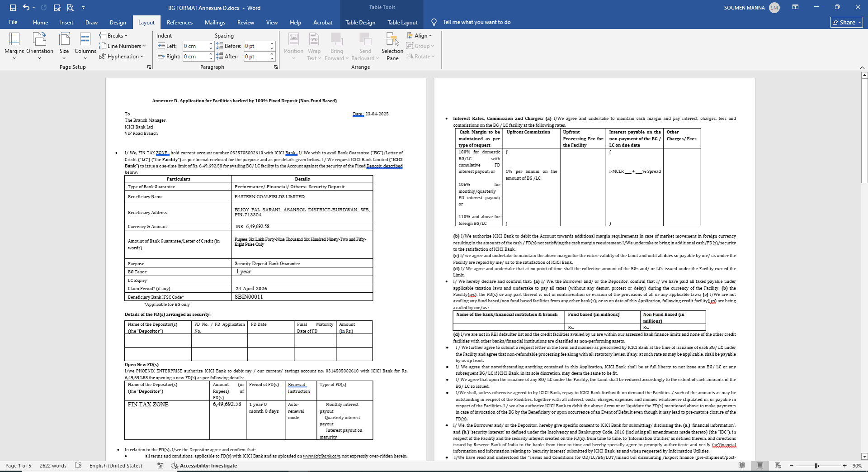Click the vertical scrollbar thumb
This screenshot has width=868, height=472.
point(864,131)
